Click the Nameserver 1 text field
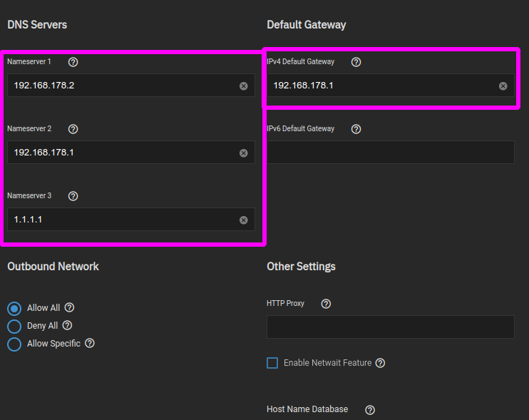This screenshot has height=420, width=529. [x=121, y=86]
